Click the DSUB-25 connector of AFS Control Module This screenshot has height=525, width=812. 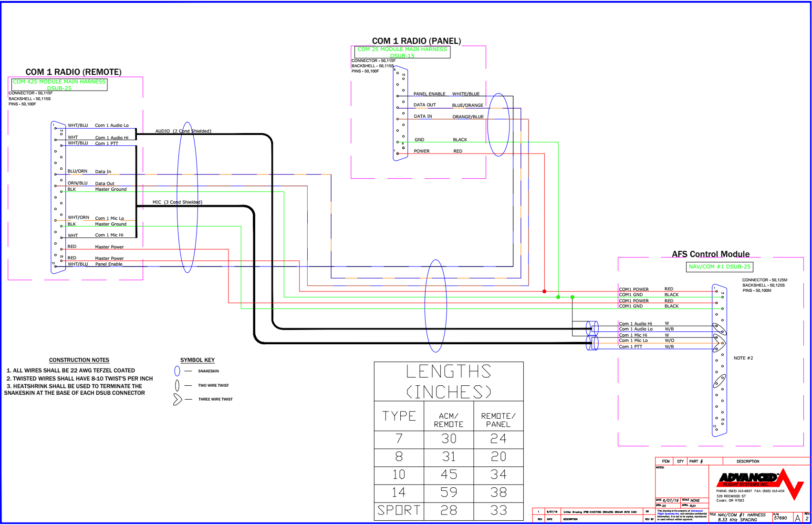tap(719, 360)
